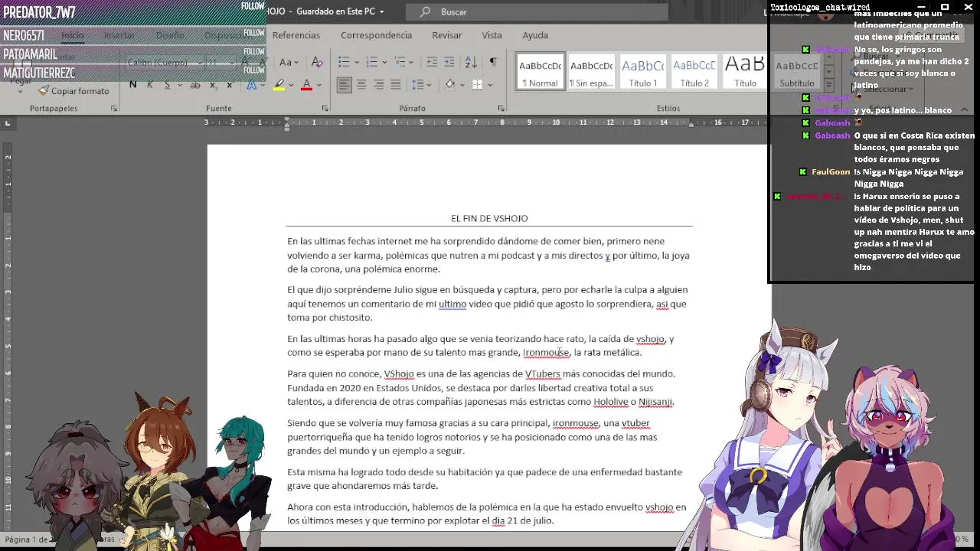Open the font color dropdown arrow
Screen dimensions: 980x551
click(318, 85)
